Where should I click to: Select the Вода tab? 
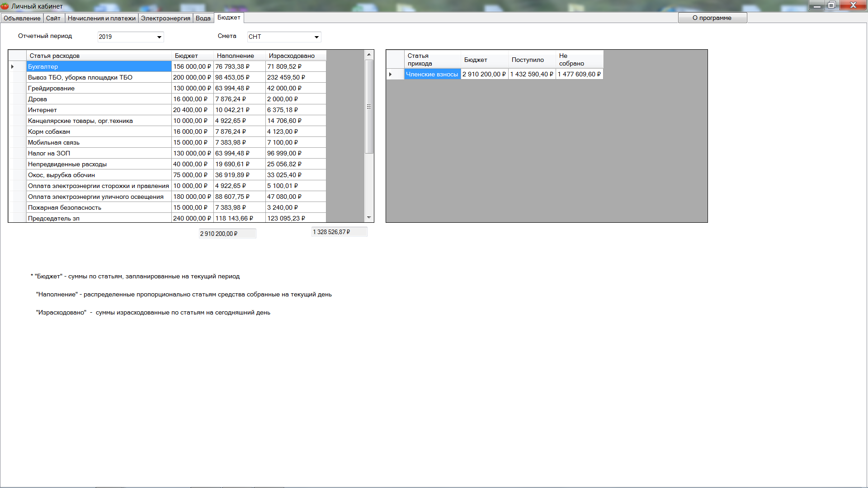[x=203, y=18]
